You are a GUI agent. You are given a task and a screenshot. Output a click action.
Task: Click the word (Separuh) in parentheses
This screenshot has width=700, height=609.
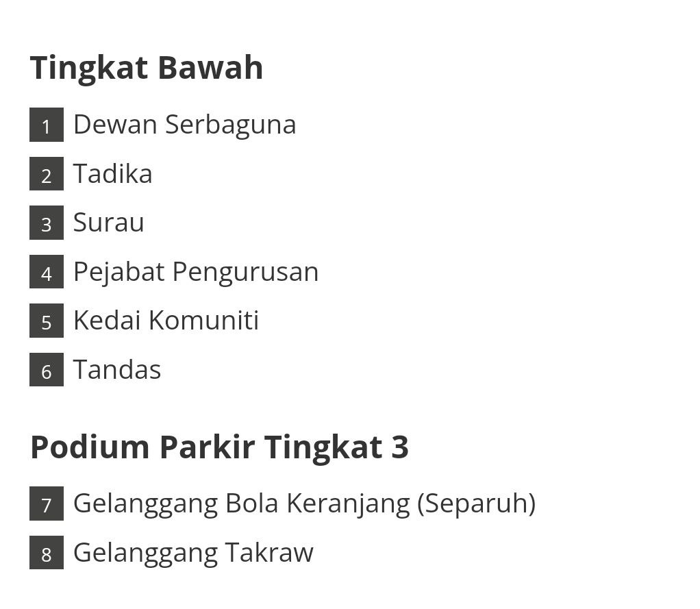477,504
